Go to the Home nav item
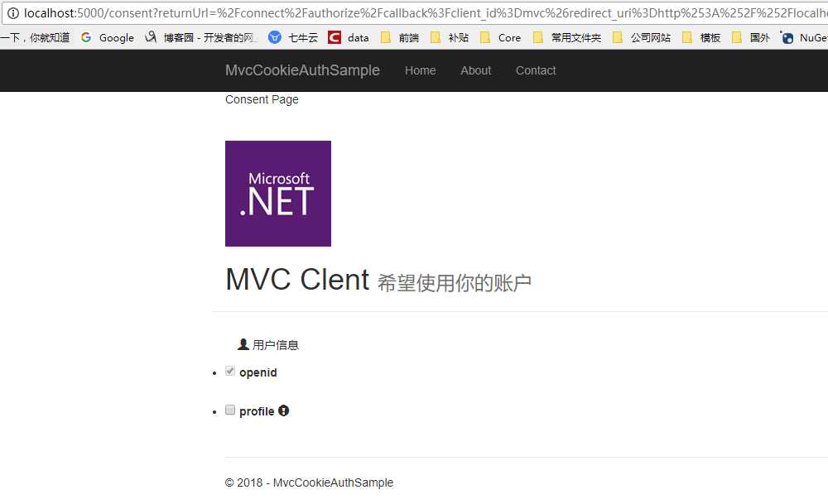This screenshot has width=828, height=504. pos(421,70)
